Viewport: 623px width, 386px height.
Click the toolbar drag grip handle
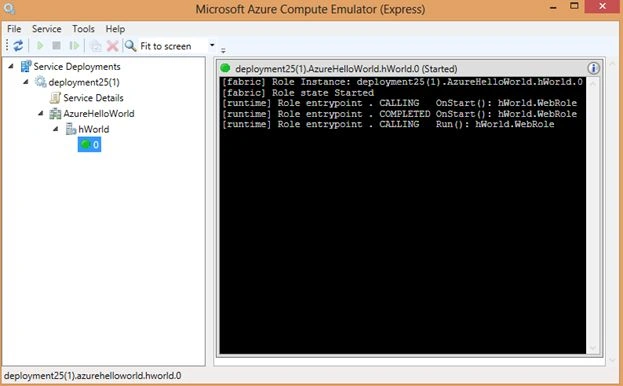pos(7,46)
